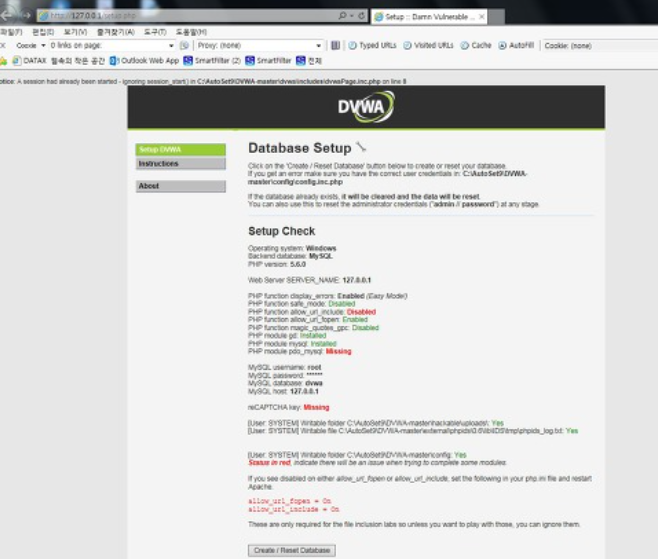Click the favorites star icon on the bookmarks bar
Image resolution: width=658 pixels, height=559 pixels.
(x=3, y=61)
